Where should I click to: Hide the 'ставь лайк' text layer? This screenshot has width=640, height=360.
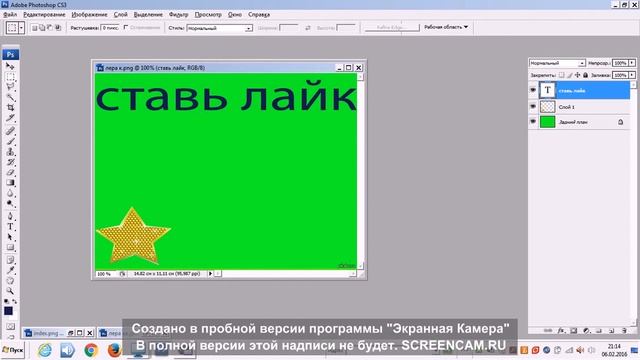533,90
